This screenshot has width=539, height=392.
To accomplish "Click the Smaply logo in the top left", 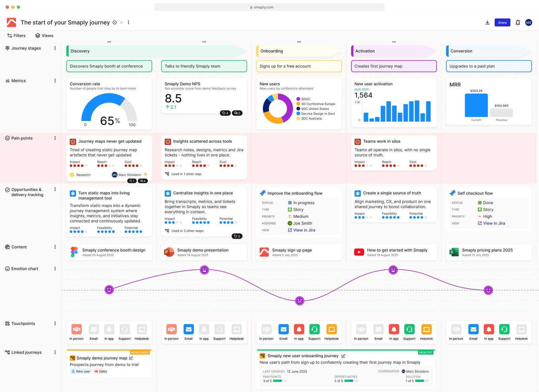I will pos(11,22).
